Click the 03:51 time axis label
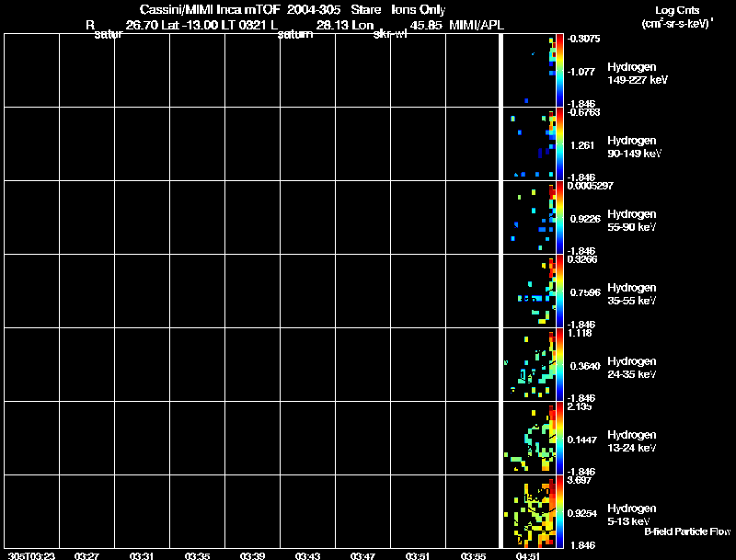The image size is (736, 560). pos(418,556)
